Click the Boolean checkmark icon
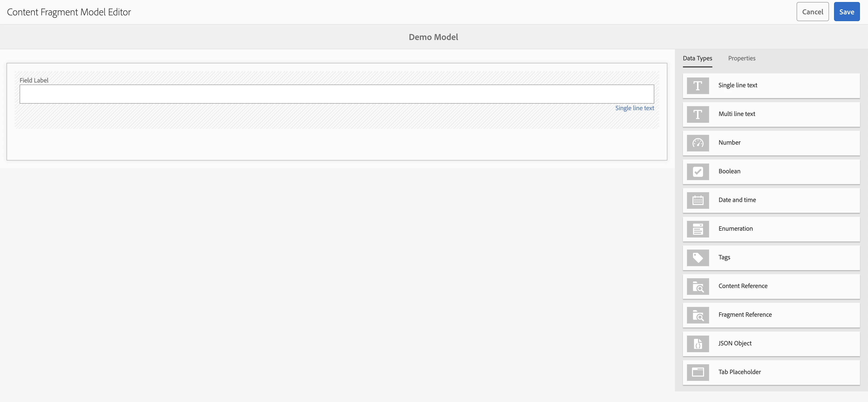This screenshot has height=402, width=868. [x=698, y=172]
